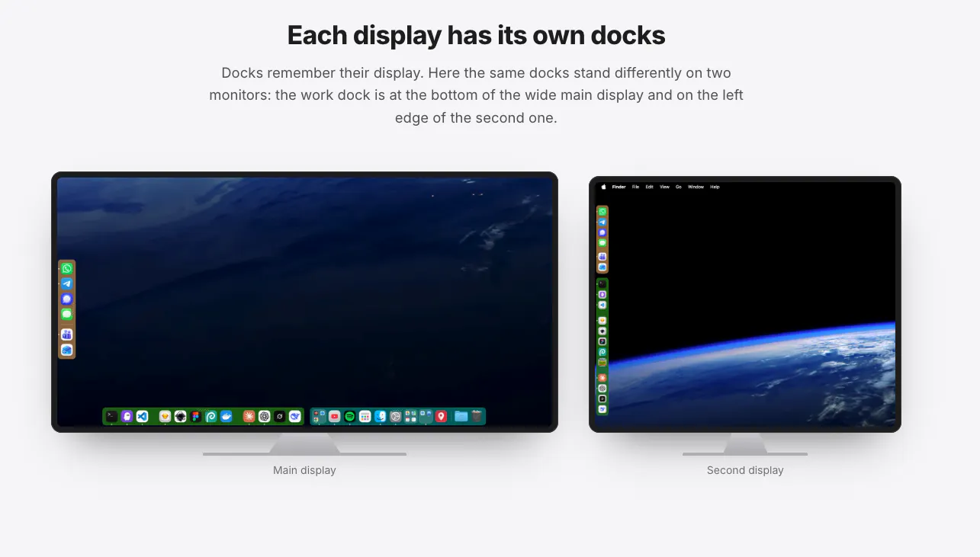Image resolution: width=980 pixels, height=557 pixels.
Task: Open the blue folder in the main display's dock
Action: 461,416
